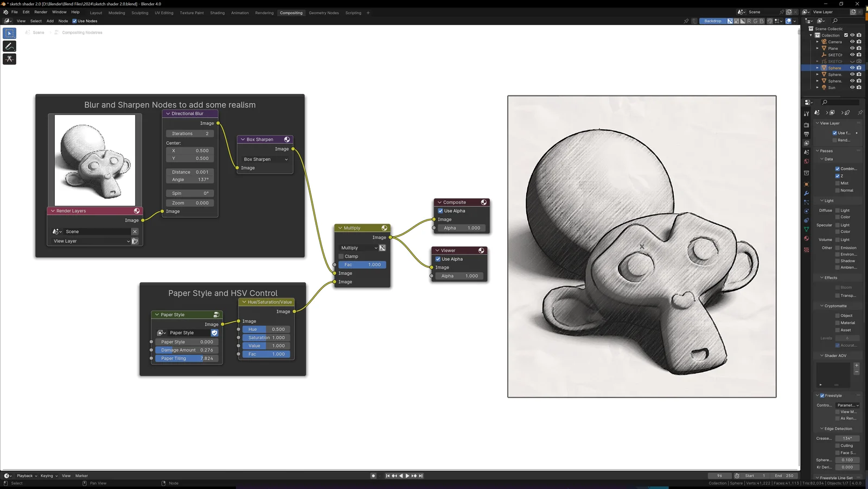The width and height of the screenshot is (868, 489).
Task: Open Render properties via camera icon
Action: [x=807, y=124]
